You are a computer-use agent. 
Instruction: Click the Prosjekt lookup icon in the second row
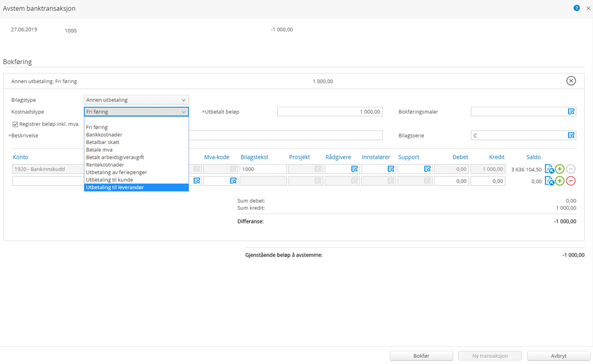click(x=318, y=181)
